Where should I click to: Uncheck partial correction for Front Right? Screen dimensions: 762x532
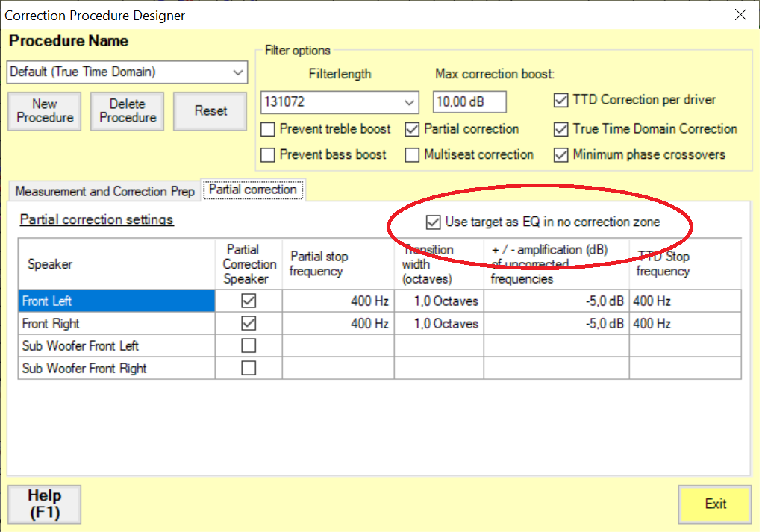click(x=249, y=324)
